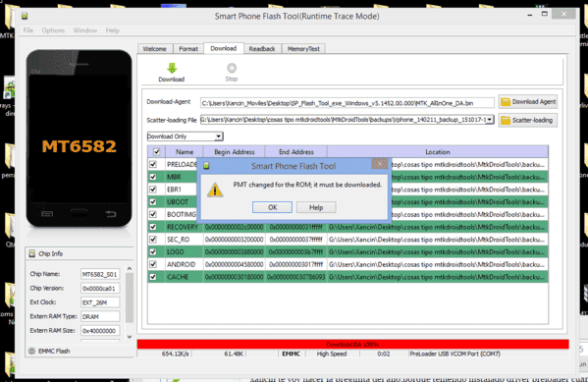Image resolution: width=588 pixels, height=382 pixels.
Task: Click the Chip Info vertical scrollbar thumb
Action: coord(130,298)
